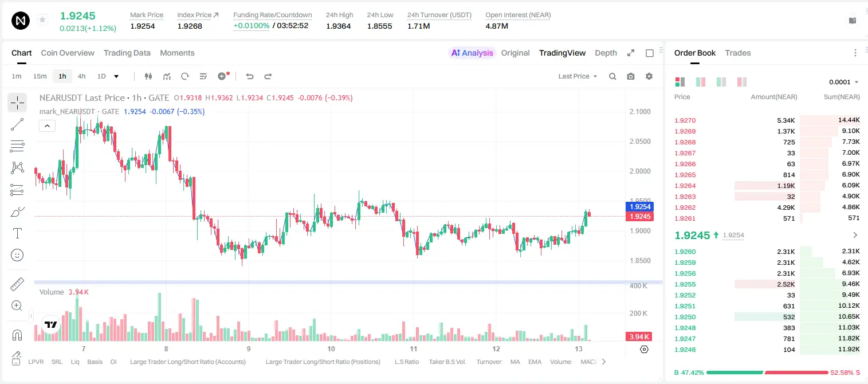This screenshot has width=868, height=384.
Task: Click the AI Analysis button
Action: (472, 53)
